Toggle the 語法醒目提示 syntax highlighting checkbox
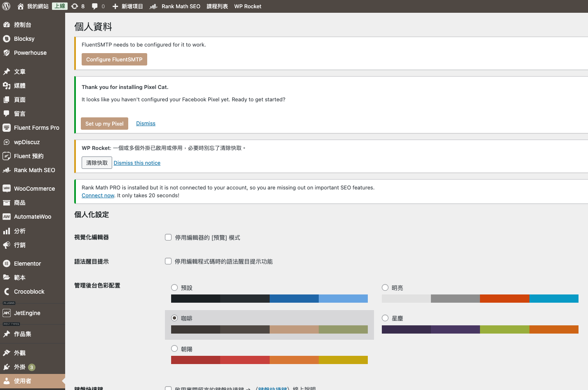 (x=168, y=261)
